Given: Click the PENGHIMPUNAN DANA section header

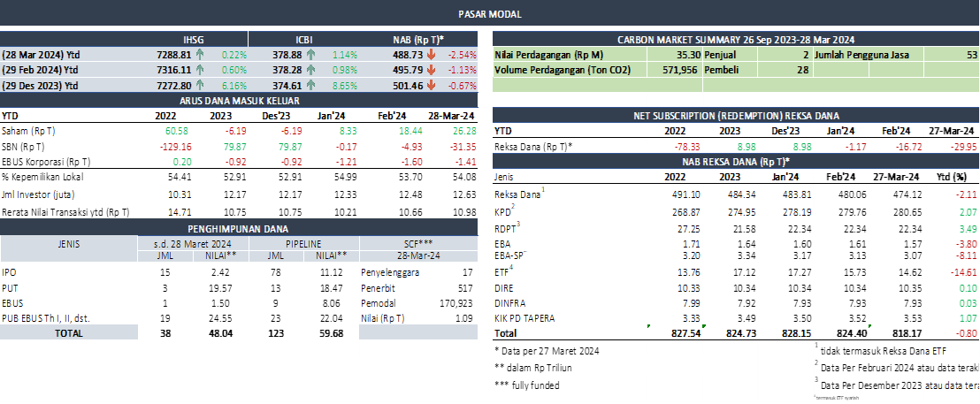Looking at the screenshot, I should coord(239,229).
